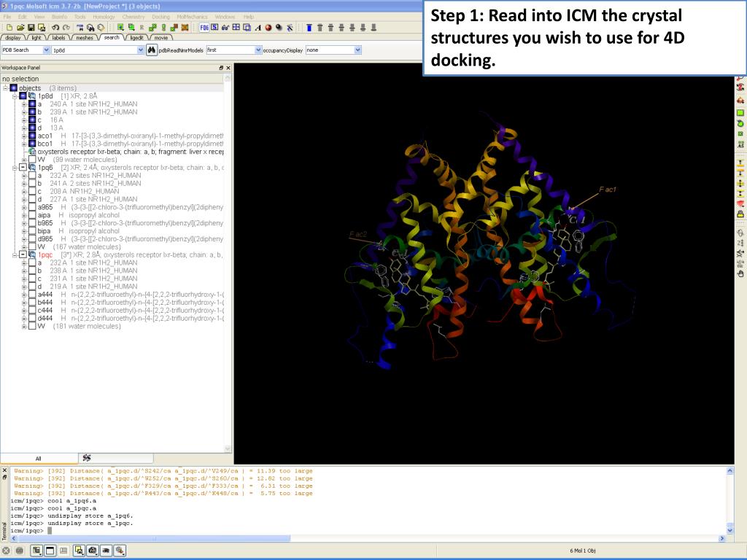Open the Chemistry menu

133,17
